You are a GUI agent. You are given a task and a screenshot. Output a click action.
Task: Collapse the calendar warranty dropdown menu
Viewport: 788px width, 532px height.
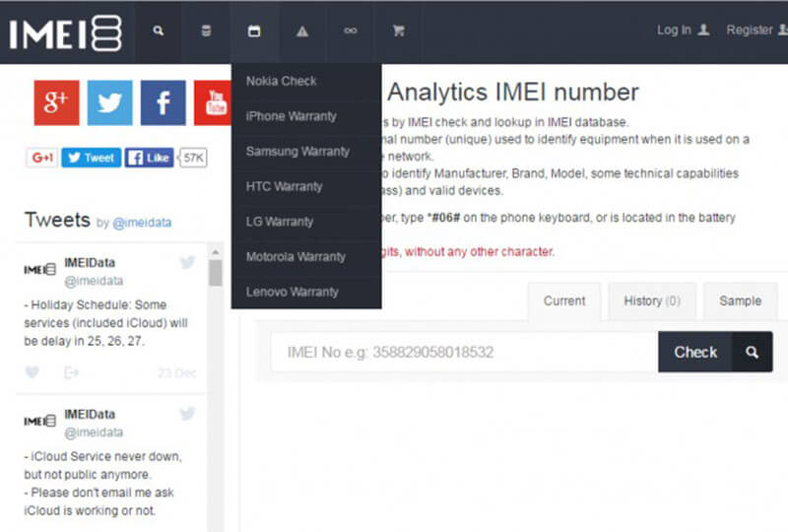click(254, 32)
